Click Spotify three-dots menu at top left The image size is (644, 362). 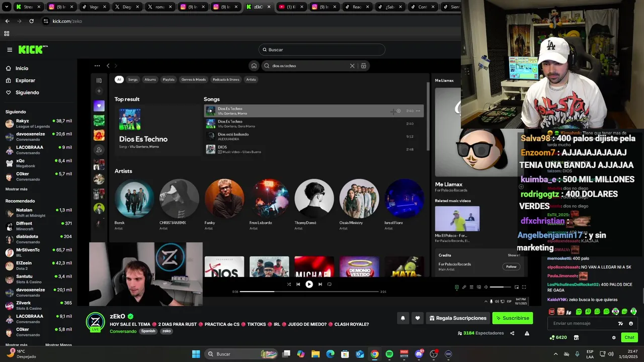[x=97, y=66]
